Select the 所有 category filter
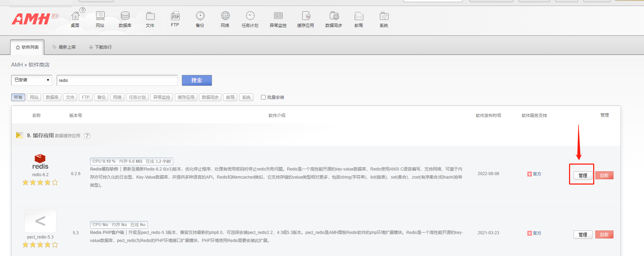The image size is (644, 256). click(18, 97)
